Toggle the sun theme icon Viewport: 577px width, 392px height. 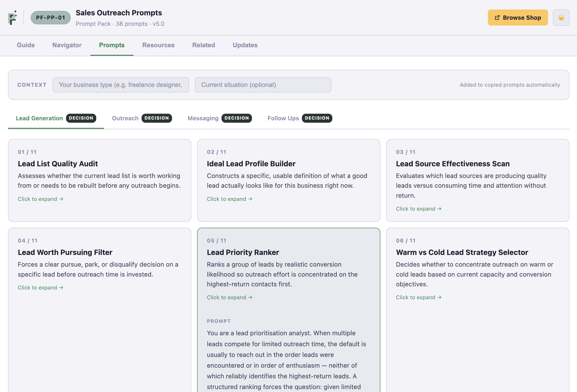pos(561,18)
